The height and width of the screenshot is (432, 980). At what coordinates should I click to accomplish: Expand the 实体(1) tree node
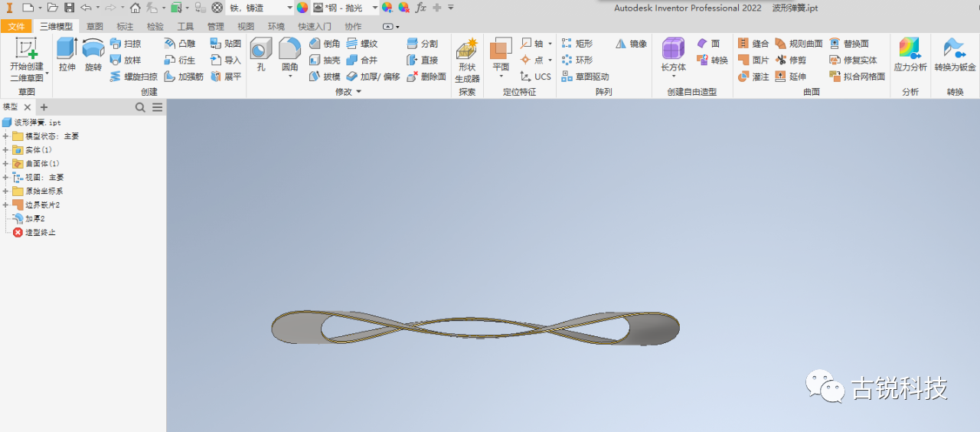tap(5, 150)
